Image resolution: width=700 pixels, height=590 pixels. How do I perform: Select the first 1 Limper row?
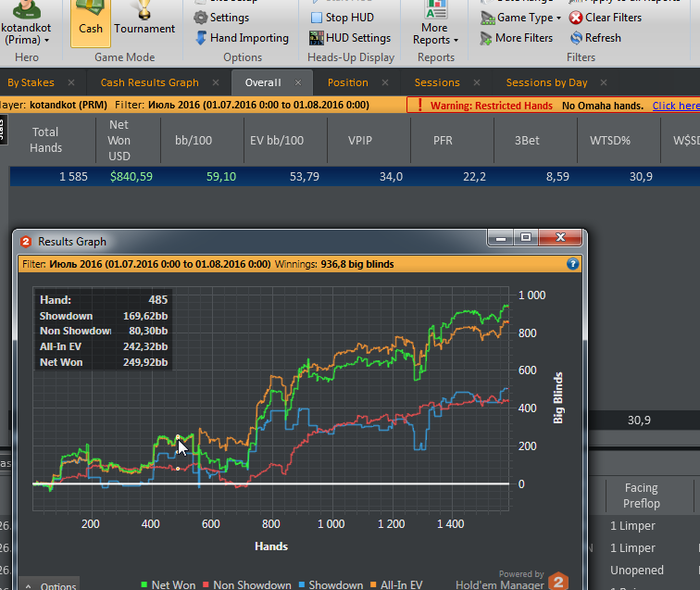(633, 526)
